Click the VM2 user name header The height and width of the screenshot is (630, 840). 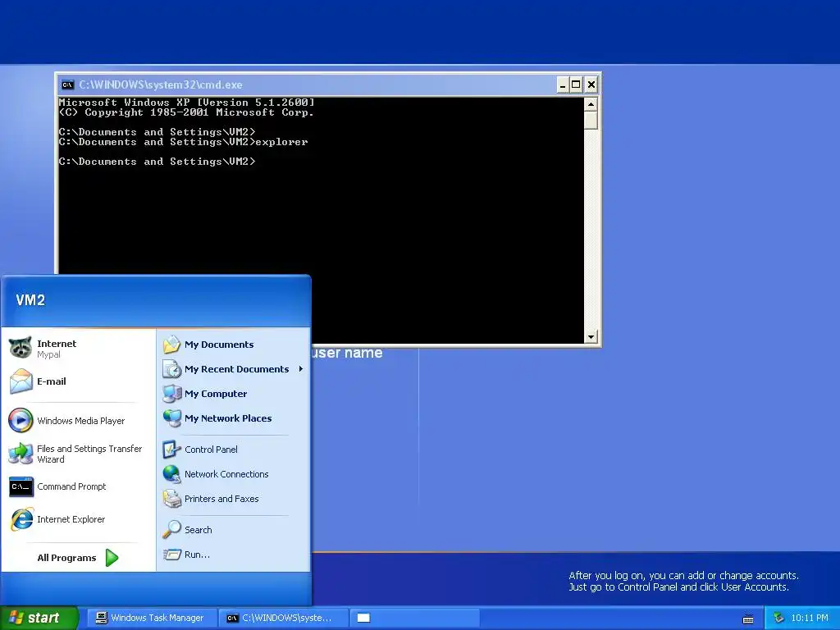(x=30, y=300)
